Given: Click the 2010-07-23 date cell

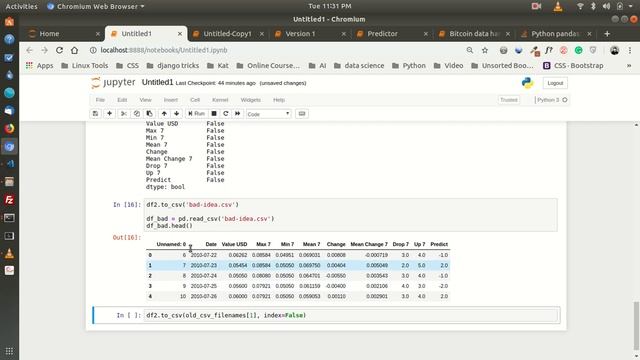Looking at the screenshot, I should coord(204,265).
